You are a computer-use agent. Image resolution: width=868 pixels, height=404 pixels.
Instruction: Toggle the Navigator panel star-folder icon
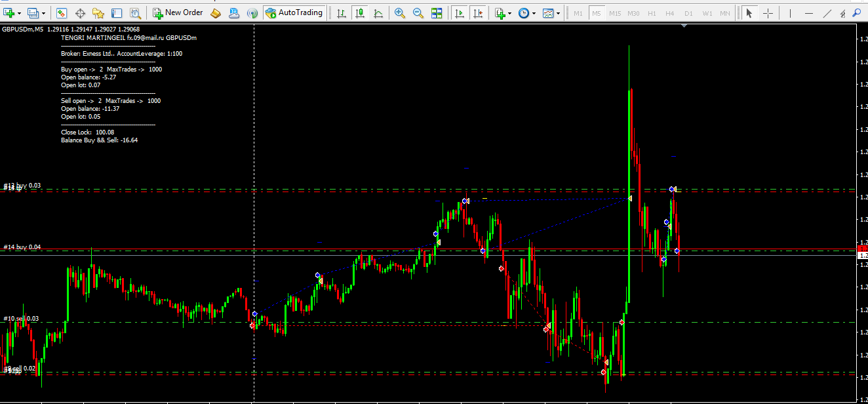[98, 12]
